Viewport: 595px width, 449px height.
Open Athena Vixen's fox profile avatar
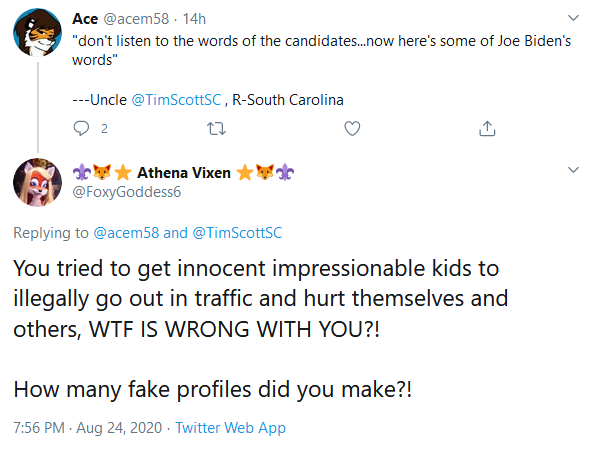(x=37, y=183)
